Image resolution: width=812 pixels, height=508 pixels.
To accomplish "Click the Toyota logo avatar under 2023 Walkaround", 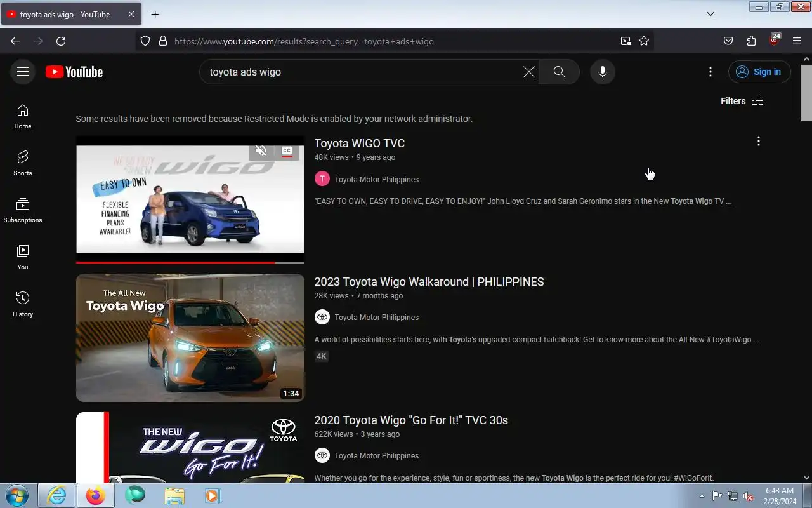I will click(322, 317).
